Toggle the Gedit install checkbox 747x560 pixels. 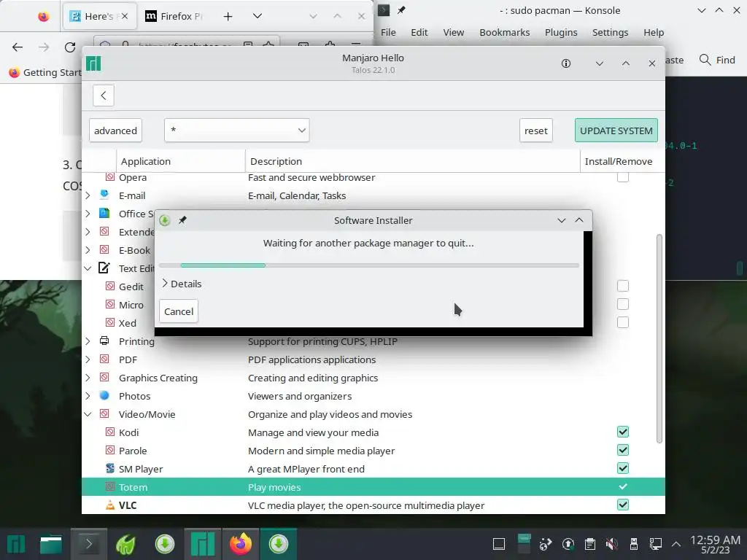[623, 286]
